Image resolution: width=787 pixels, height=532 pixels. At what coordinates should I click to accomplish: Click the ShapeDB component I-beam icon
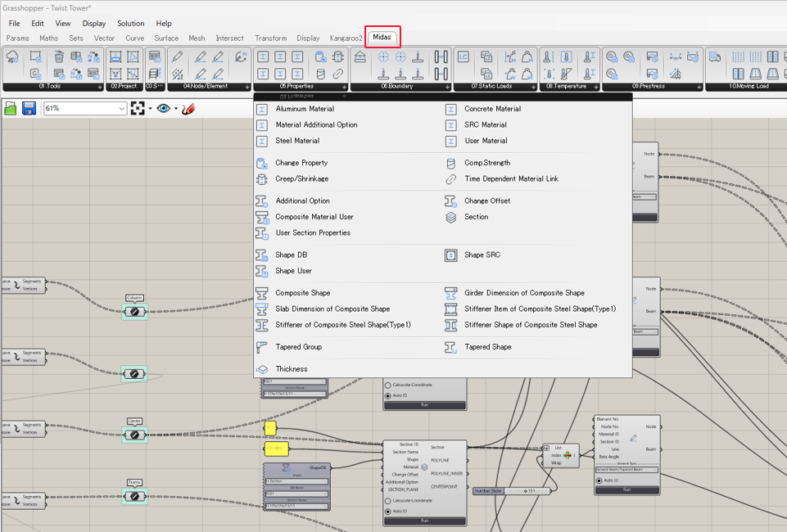[x=287, y=468]
